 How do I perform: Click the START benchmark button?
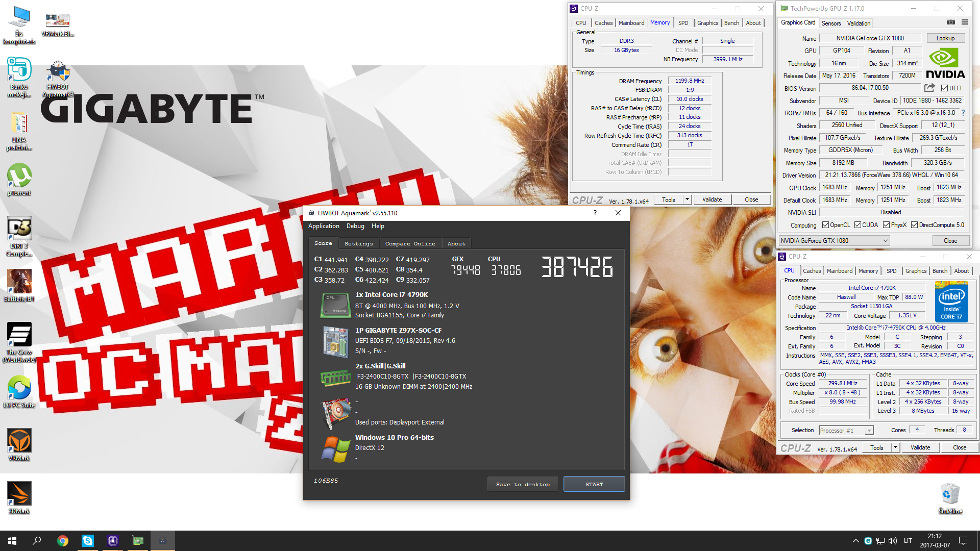coord(594,484)
